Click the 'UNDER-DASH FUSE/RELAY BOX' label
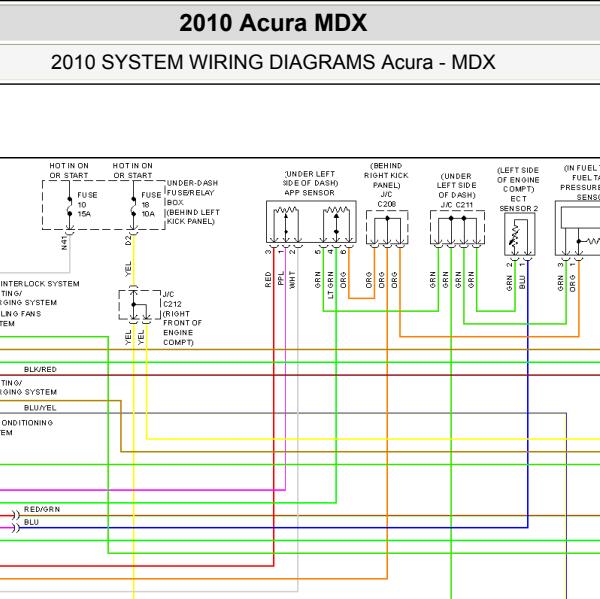Screen dimensions: 600x599 click(x=192, y=193)
